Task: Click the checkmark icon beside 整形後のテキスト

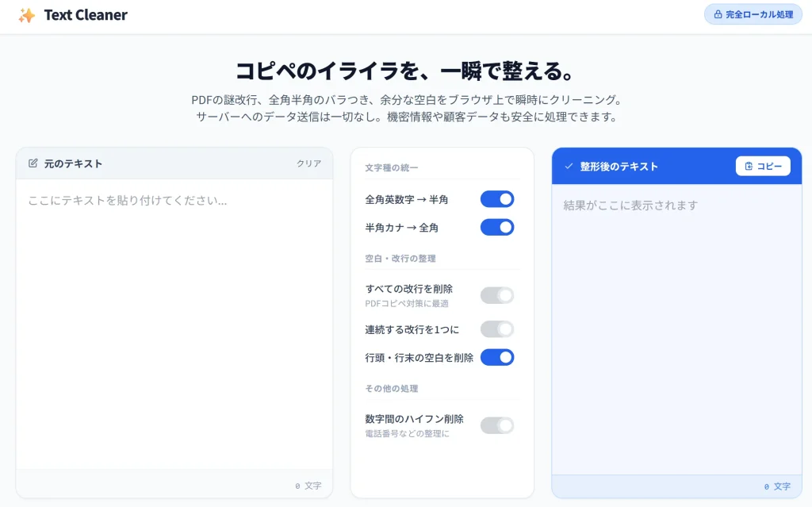Action: point(569,167)
